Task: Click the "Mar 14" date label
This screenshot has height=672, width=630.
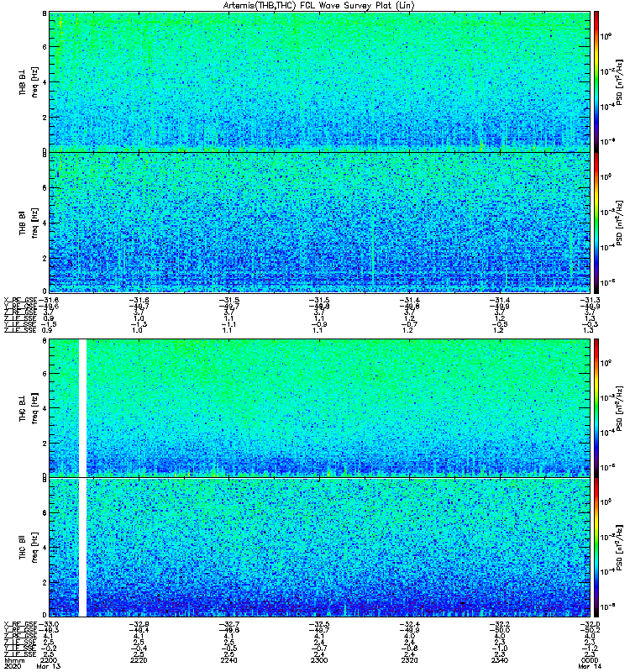Action: point(590,666)
